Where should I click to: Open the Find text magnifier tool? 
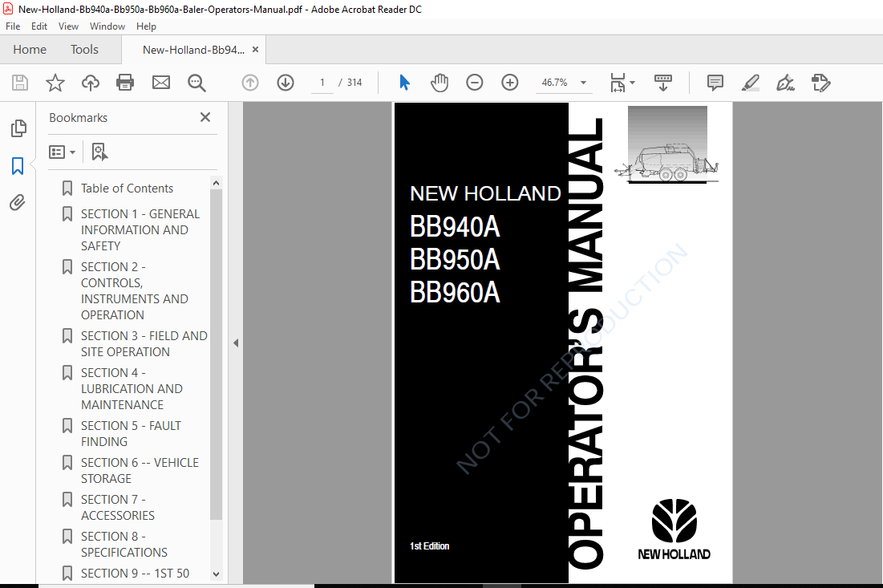[x=196, y=83]
